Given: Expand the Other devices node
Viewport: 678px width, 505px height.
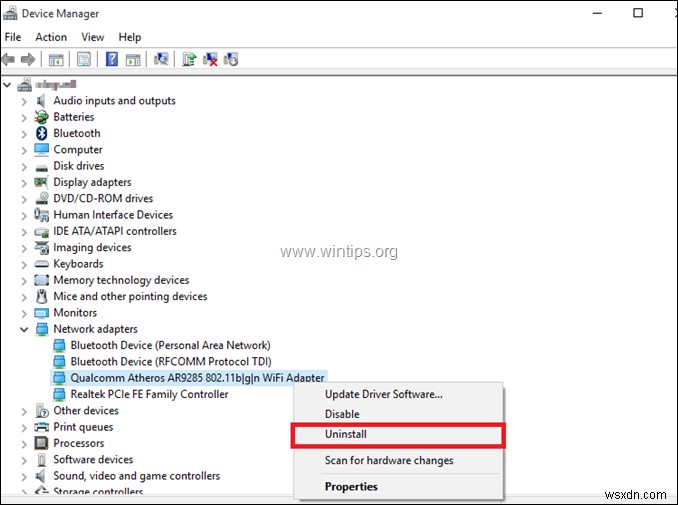Looking at the screenshot, I should coord(24,411).
